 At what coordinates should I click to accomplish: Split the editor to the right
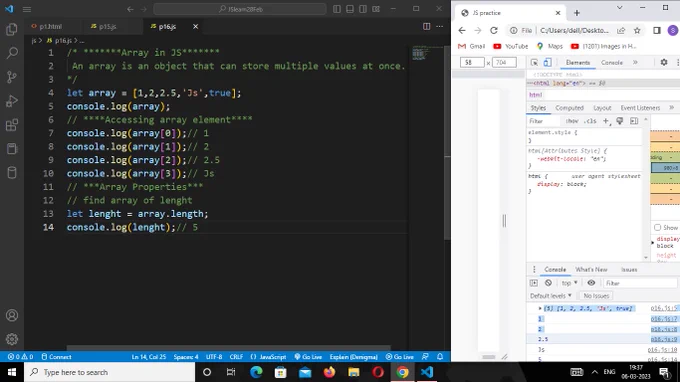coord(426,26)
